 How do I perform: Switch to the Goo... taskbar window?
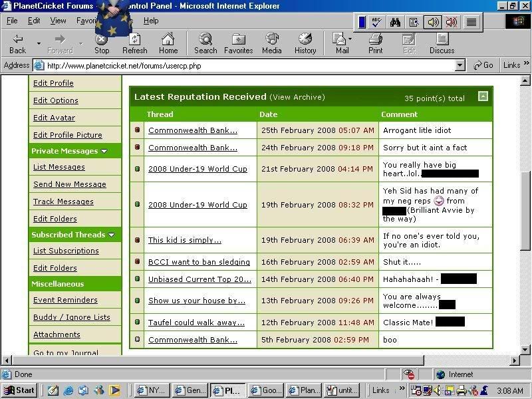click(266, 390)
